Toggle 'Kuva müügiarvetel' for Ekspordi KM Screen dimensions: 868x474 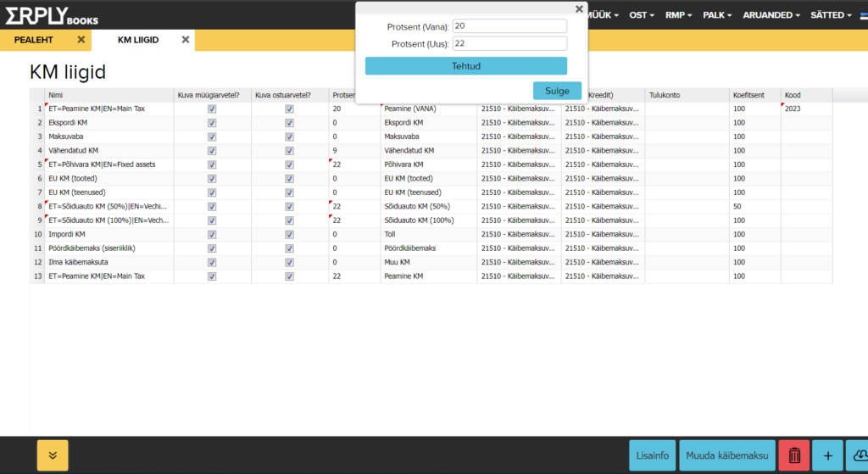[x=212, y=123]
